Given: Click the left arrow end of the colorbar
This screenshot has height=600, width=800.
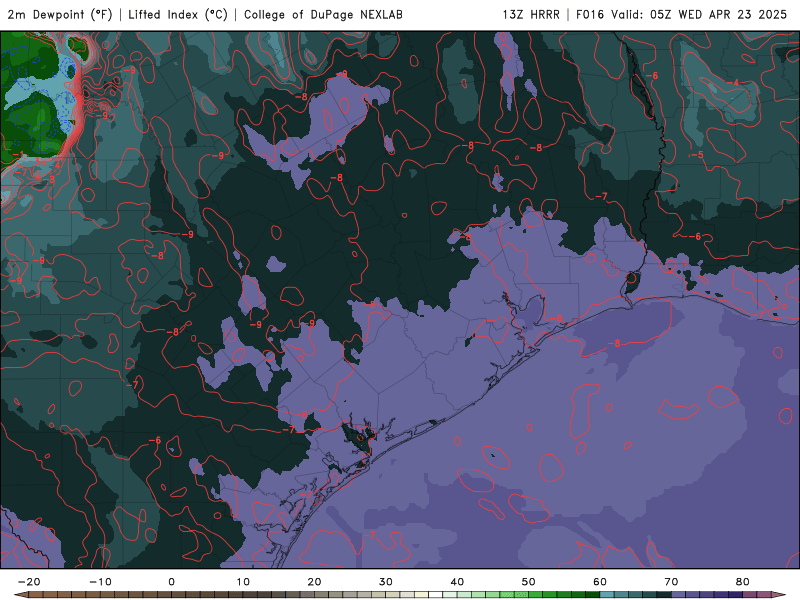Looking at the screenshot, I should pyautogui.click(x=20, y=594).
